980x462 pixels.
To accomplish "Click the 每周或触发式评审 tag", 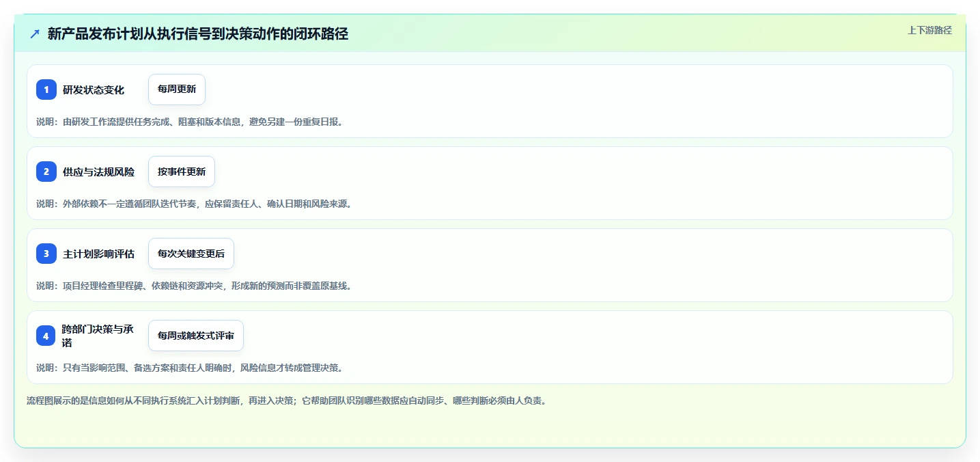I will (196, 336).
